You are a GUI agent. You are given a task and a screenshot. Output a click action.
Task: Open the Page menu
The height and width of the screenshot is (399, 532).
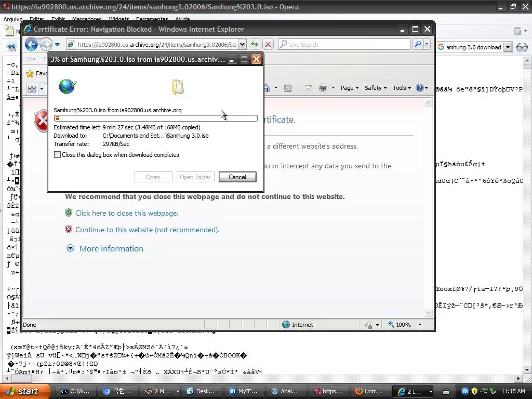click(350, 88)
